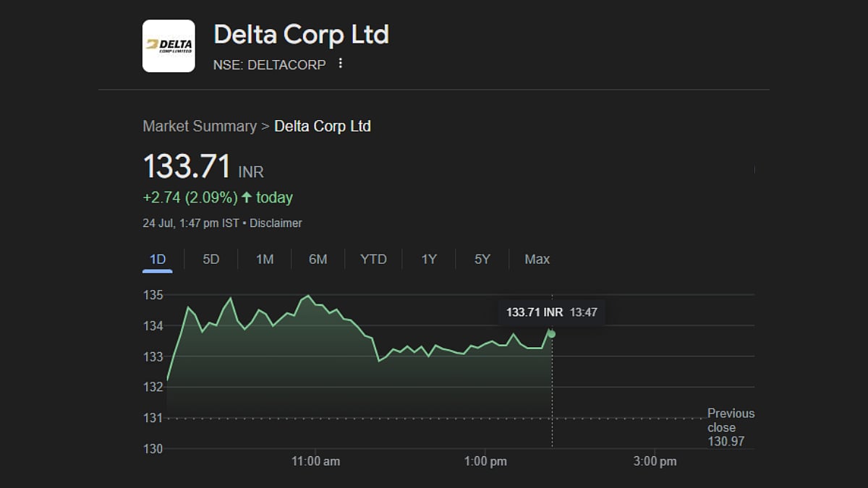Click the NSE: DELTACORP ticker label

(271, 64)
